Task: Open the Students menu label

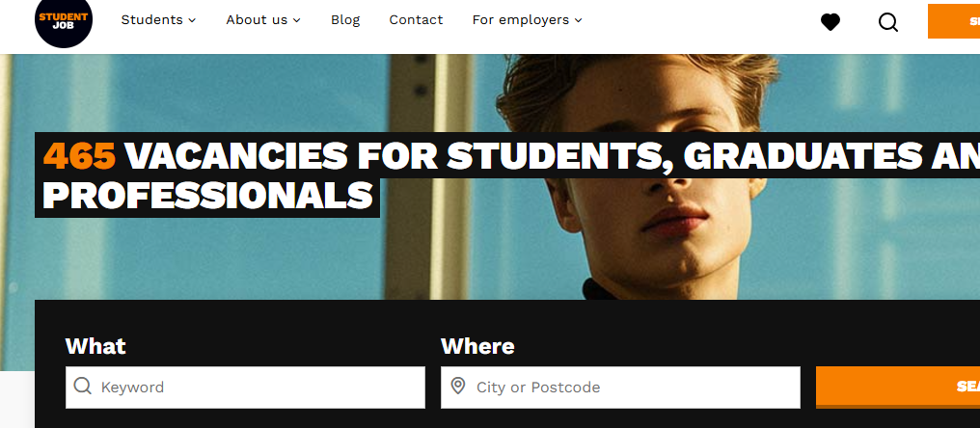Action: click(151, 19)
